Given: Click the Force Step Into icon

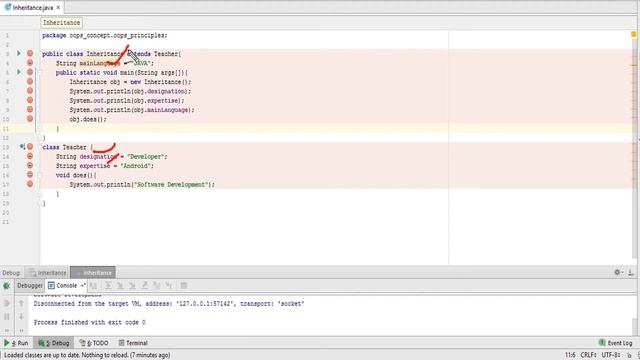Looking at the screenshot, I should point(132,286).
